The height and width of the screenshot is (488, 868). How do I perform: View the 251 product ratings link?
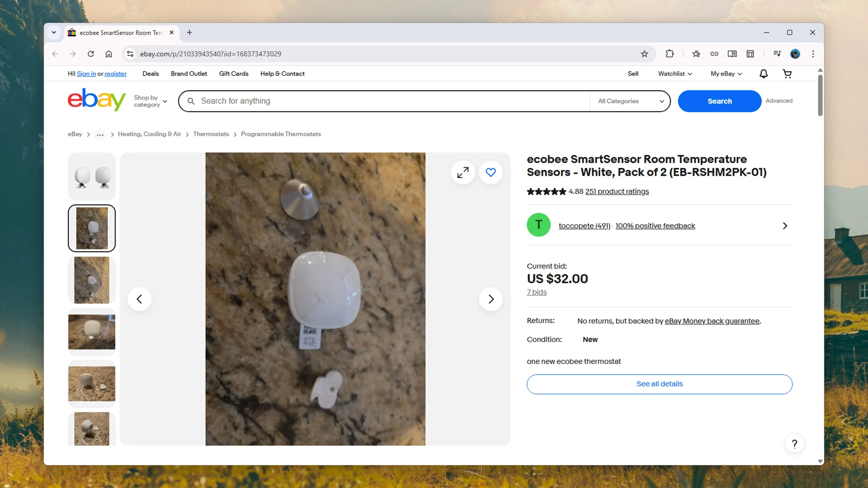(x=617, y=191)
